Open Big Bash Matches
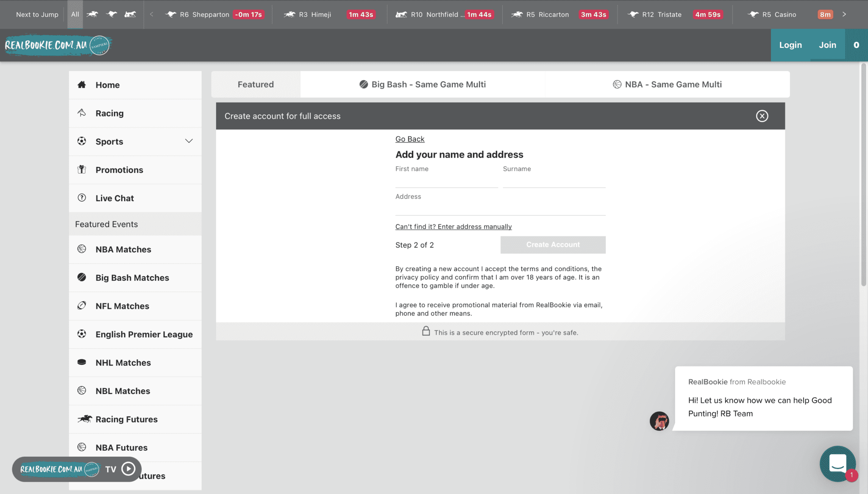 pyautogui.click(x=135, y=278)
